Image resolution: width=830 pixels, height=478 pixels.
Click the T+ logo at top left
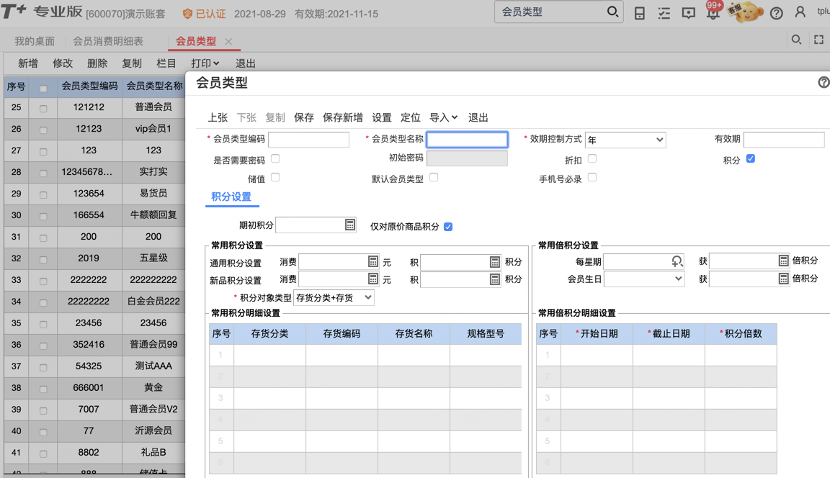(x=13, y=12)
